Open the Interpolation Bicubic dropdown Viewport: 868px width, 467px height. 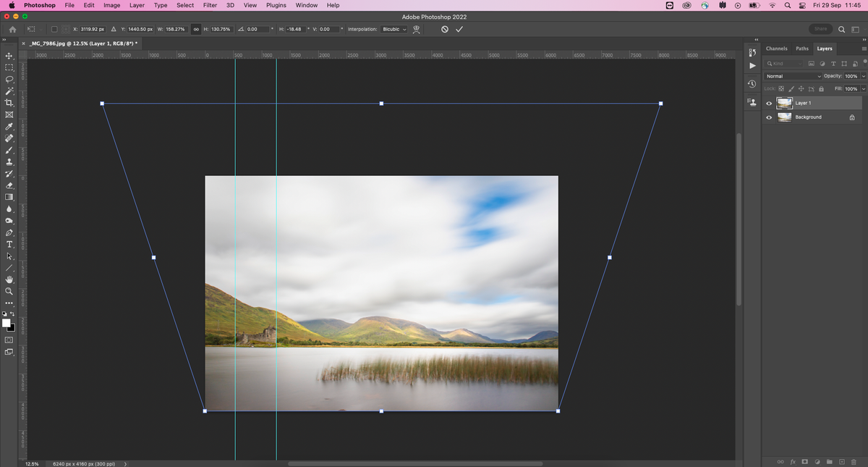(393, 30)
